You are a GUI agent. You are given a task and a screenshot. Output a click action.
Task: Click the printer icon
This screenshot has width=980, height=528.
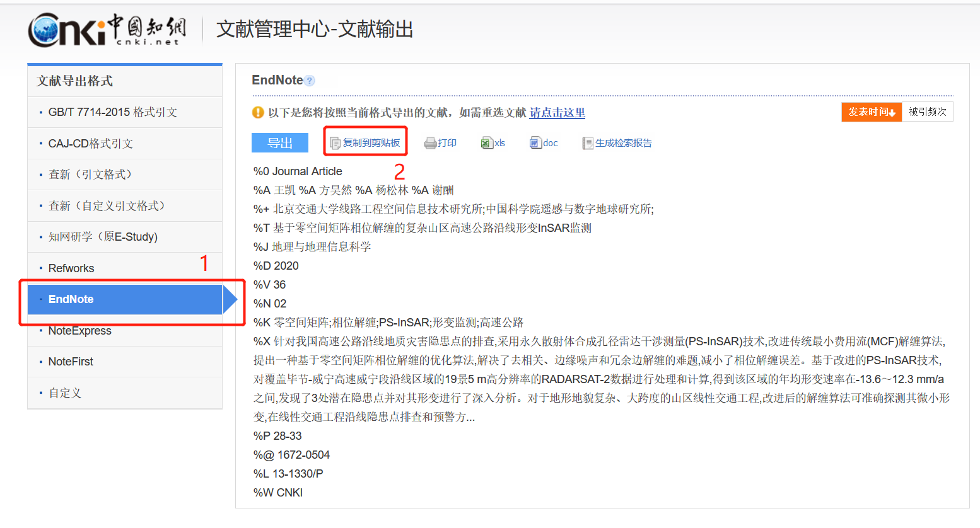click(430, 143)
